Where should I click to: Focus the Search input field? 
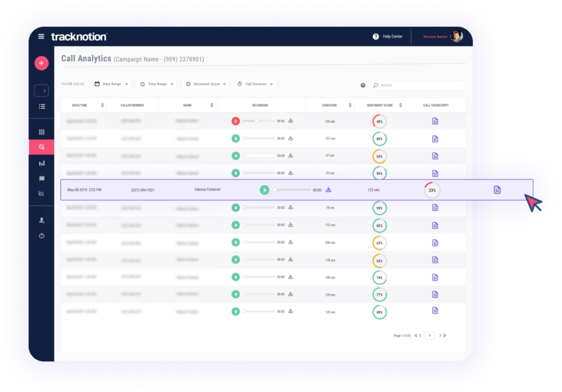pos(417,85)
